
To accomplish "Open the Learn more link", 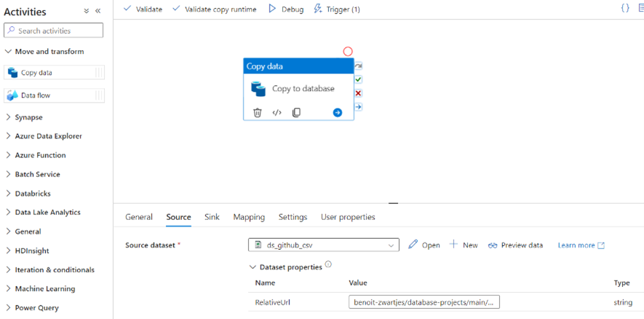I will pyautogui.click(x=581, y=245).
